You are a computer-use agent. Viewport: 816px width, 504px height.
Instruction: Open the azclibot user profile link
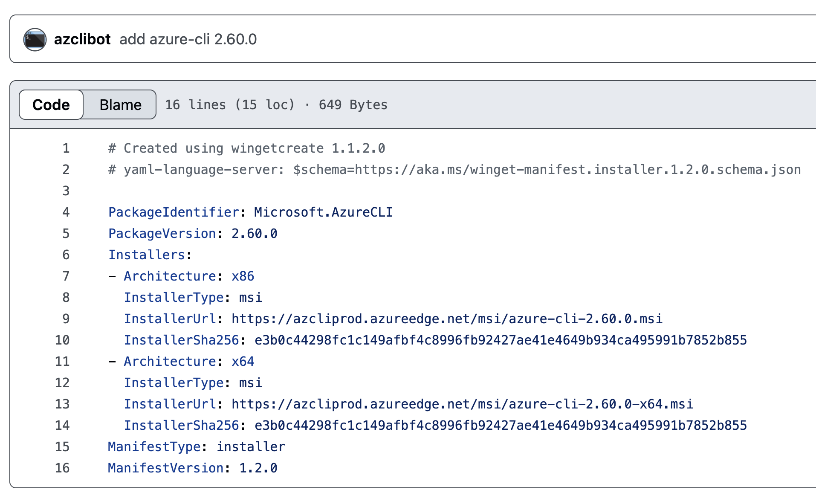pos(82,39)
